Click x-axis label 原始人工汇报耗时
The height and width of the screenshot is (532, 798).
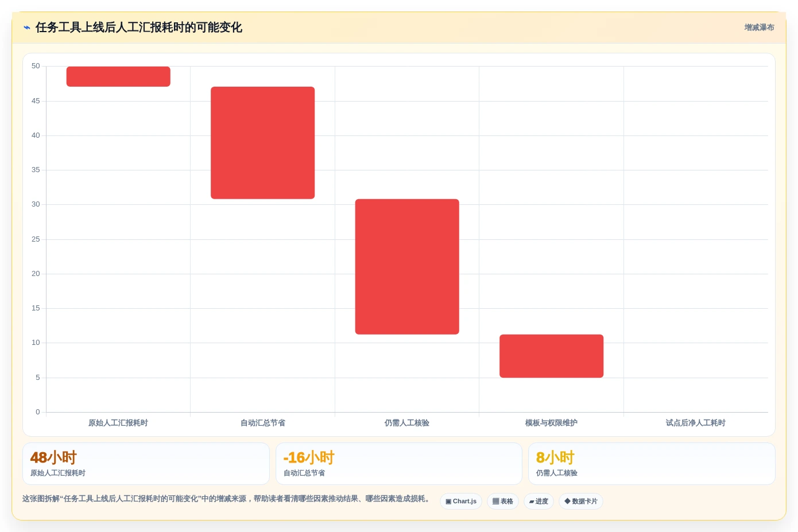[x=118, y=423]
